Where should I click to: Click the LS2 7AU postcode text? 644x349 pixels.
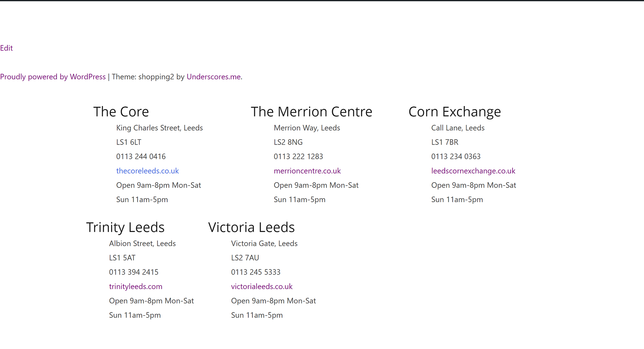click(245, 258)
